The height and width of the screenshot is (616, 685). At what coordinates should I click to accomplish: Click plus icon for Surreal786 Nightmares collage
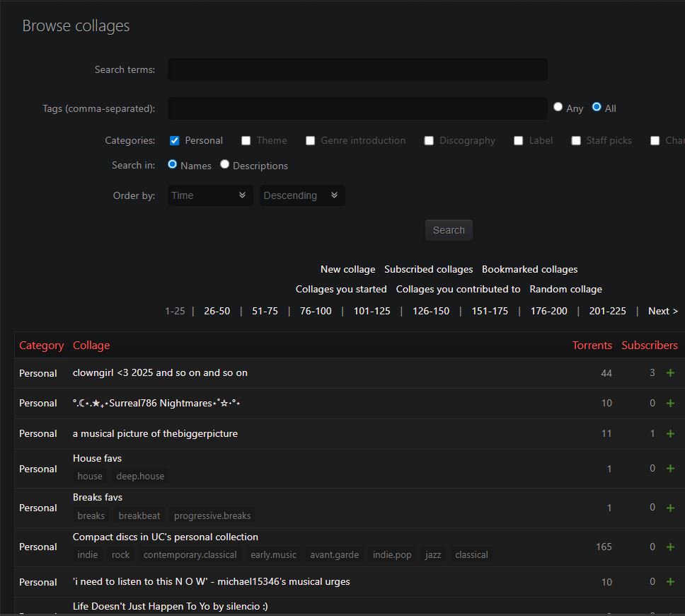[670, 403]
